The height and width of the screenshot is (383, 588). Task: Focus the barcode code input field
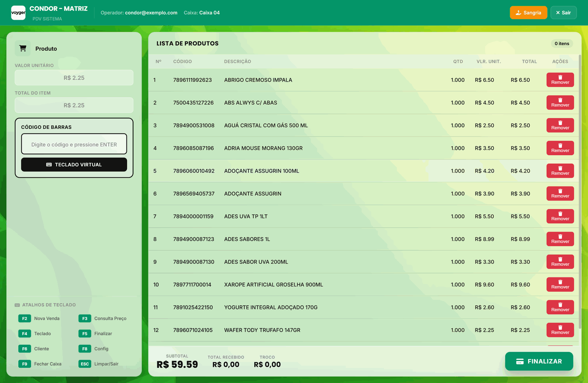(x=74, y=144)
